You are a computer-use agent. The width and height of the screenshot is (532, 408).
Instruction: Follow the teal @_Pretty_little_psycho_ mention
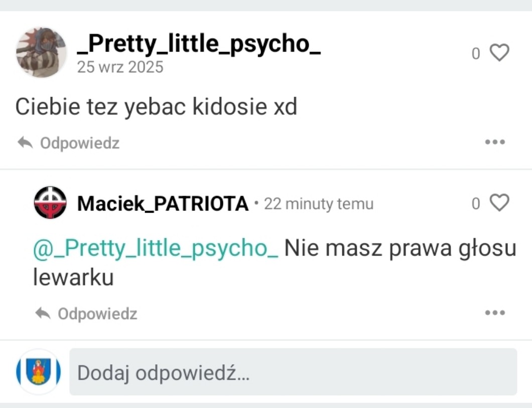[156, 249]
